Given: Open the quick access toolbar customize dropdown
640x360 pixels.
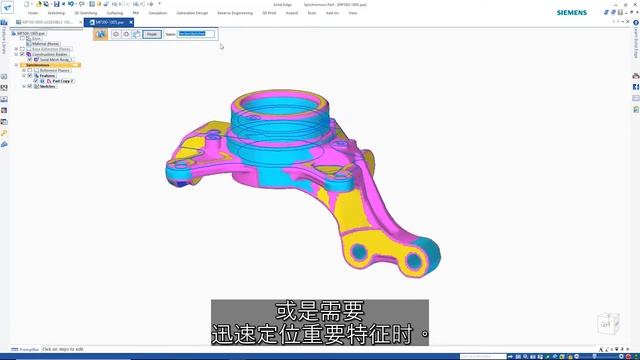Looking at the screenshot, I should click(x=159, y=4).
